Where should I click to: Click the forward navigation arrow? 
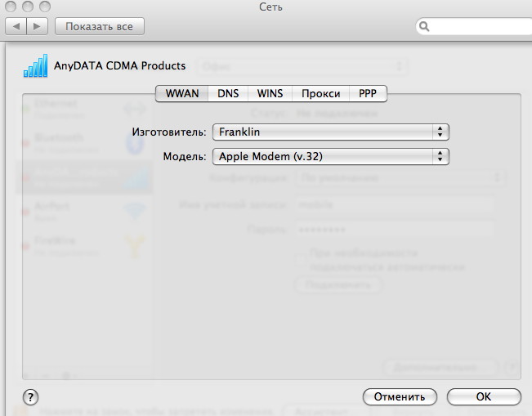pyautogui.click(x=38, y=26)
